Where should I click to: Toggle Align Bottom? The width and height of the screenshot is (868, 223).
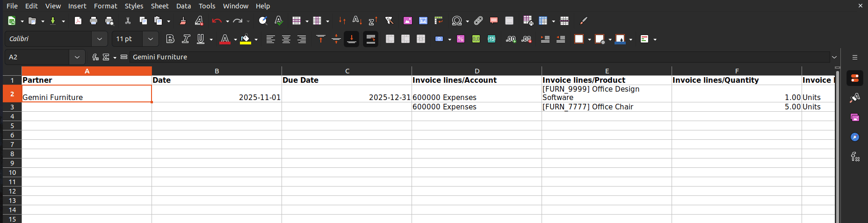tap(352, 39)
